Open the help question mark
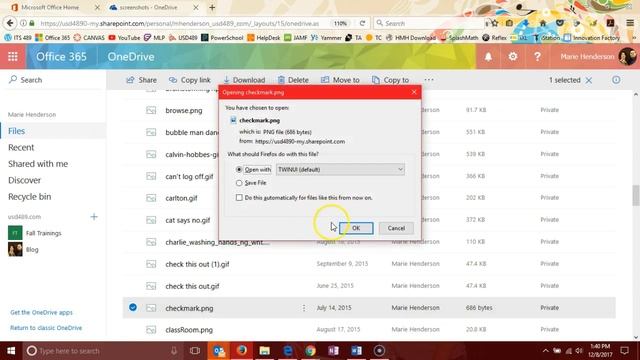640x360 pixels. (x=537, y=57)
